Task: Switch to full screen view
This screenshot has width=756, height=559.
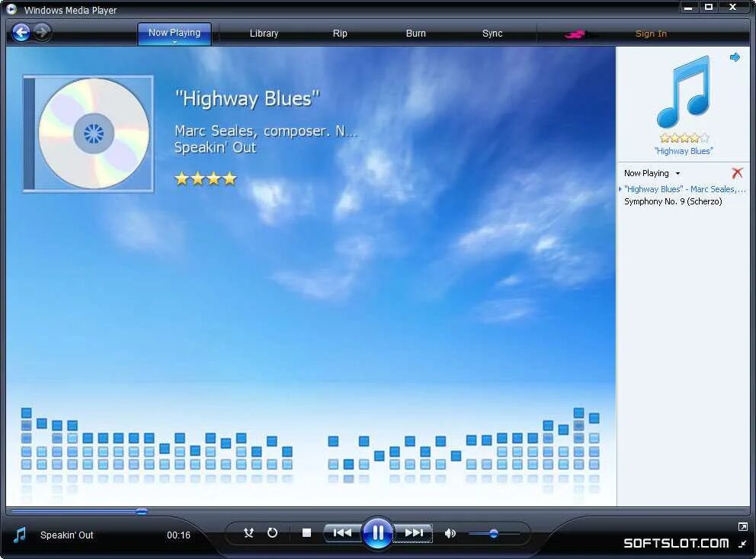Action: click(x=743, y=527)
